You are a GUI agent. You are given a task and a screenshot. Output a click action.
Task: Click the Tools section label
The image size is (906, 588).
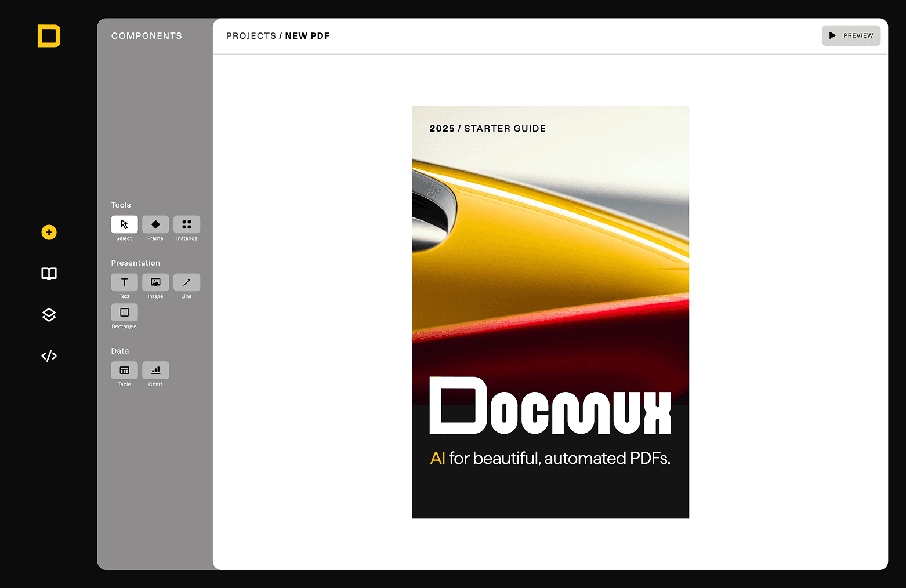121,205
